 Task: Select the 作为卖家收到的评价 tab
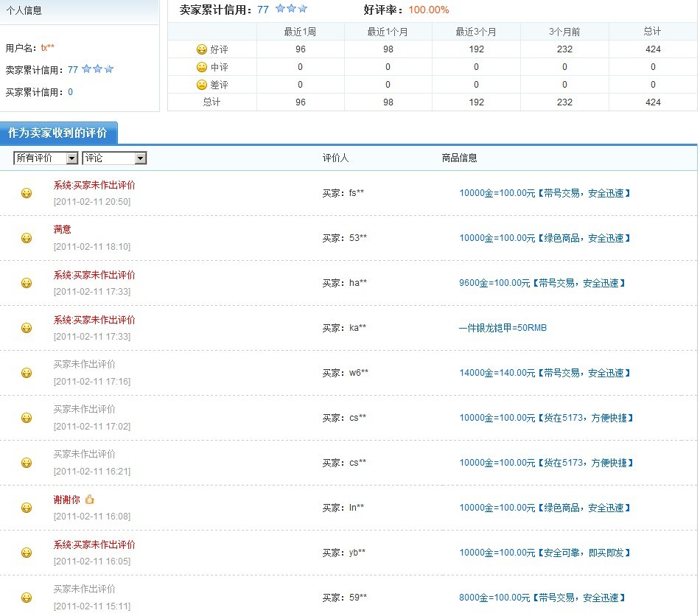tap(57, 133)
